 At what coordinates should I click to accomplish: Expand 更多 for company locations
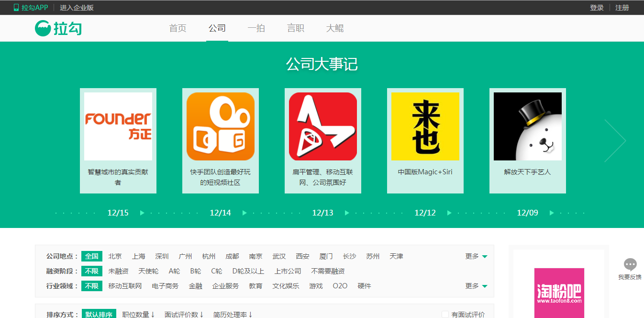click(x=477, y=256)
